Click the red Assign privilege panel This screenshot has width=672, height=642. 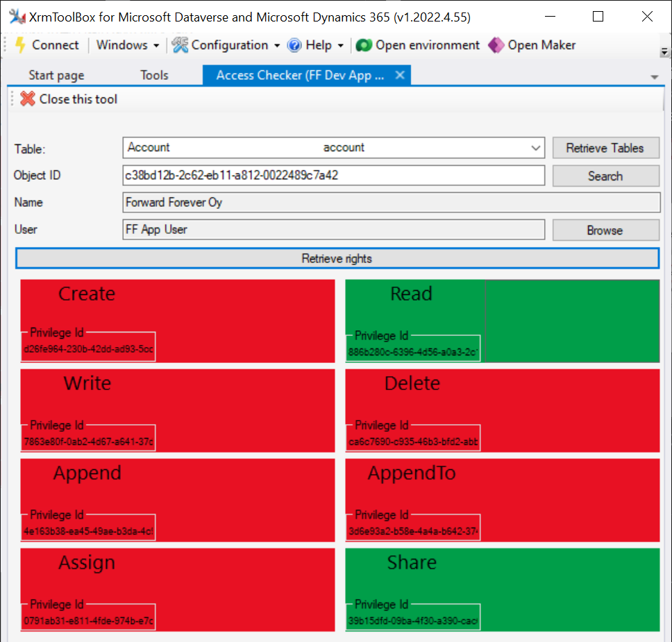tap(178, 590)
